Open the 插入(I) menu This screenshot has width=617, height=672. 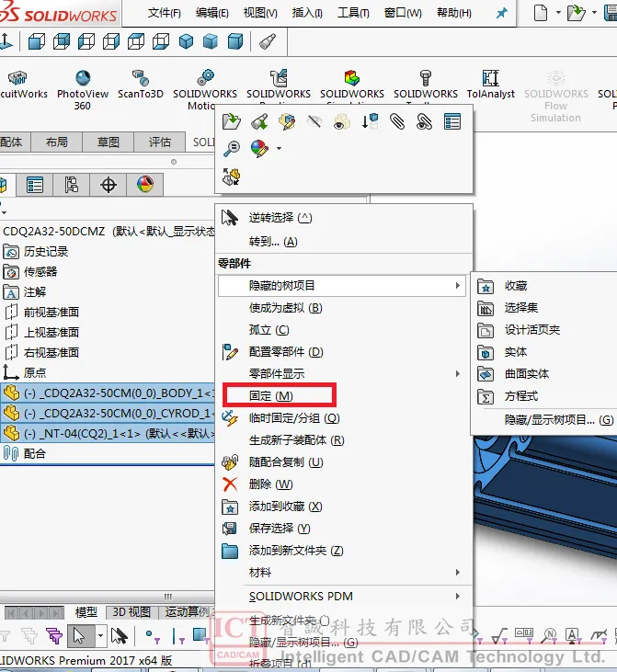[307, 13]
